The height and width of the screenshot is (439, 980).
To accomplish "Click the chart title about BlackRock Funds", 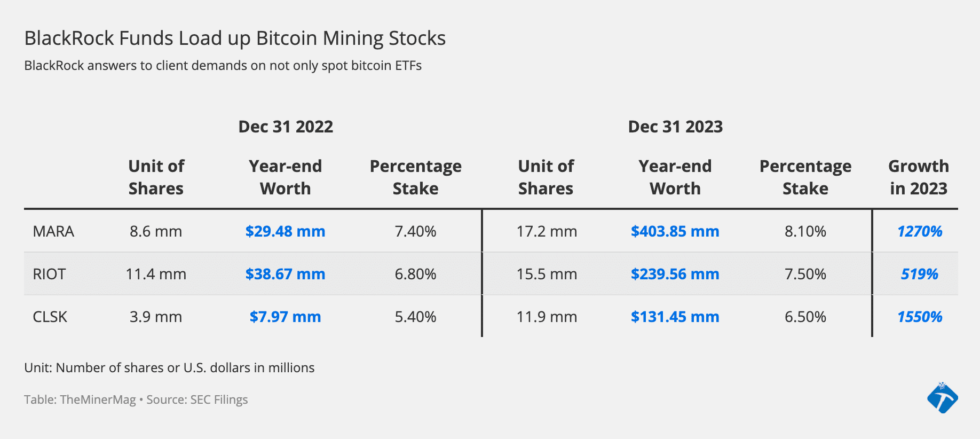I will [x=235, y=38].
